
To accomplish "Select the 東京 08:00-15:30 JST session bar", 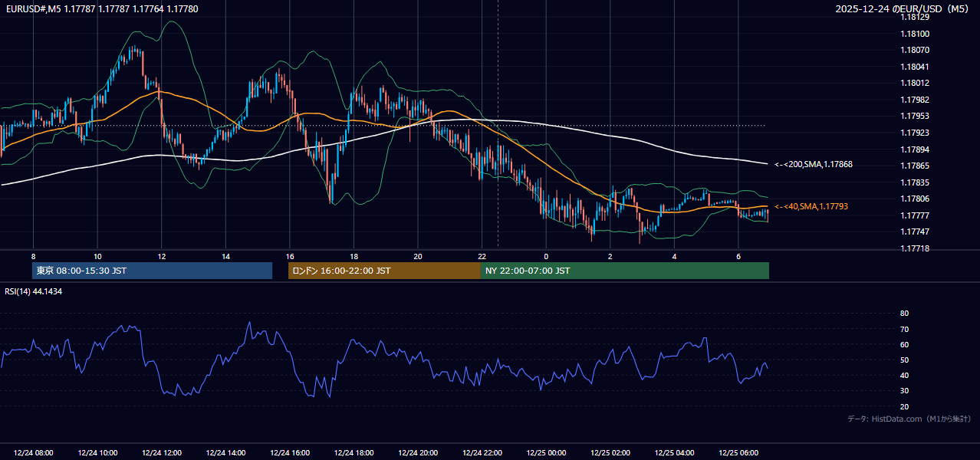I will pyautogui.click(x=152, y=271).
